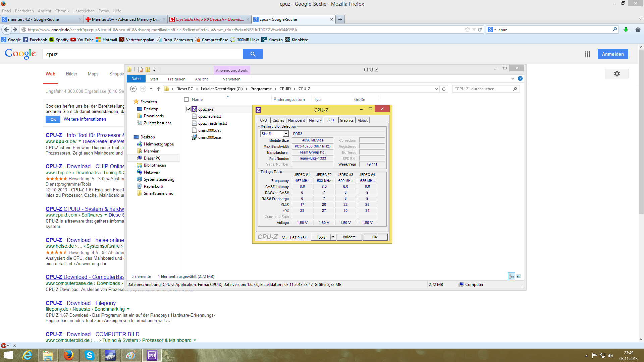The image size is (644, 362).
Task: Toggle the select-all checkbox beside Name
Action: (186, 100)
